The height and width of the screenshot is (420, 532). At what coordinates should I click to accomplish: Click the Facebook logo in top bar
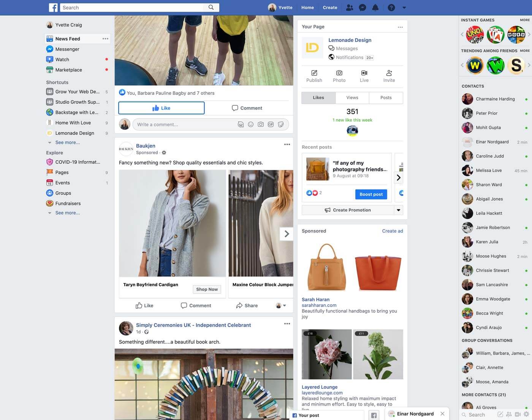[53, 8]
